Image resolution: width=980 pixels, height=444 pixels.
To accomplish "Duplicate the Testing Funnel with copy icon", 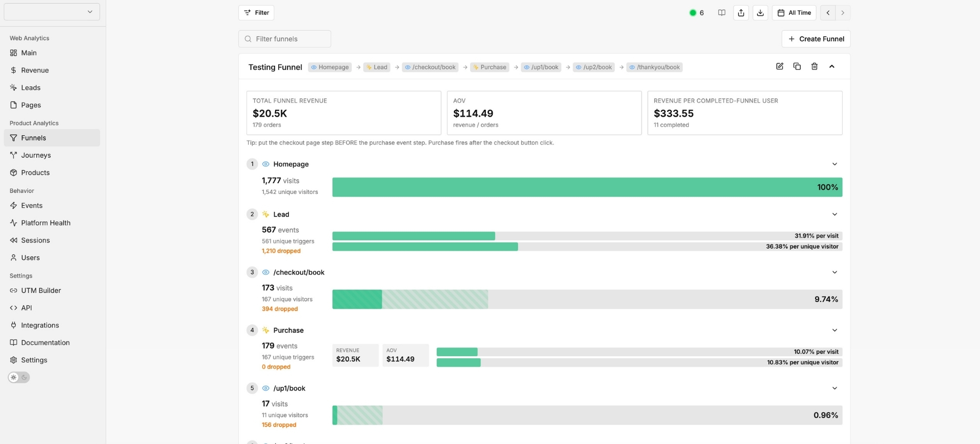I will coord(797,66).
